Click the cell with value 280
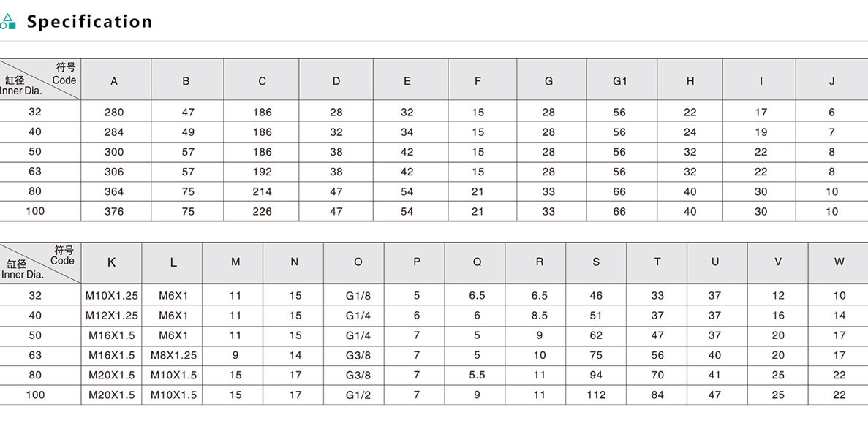Viewport: 868px width, 423px height. [x=114, y=113]
